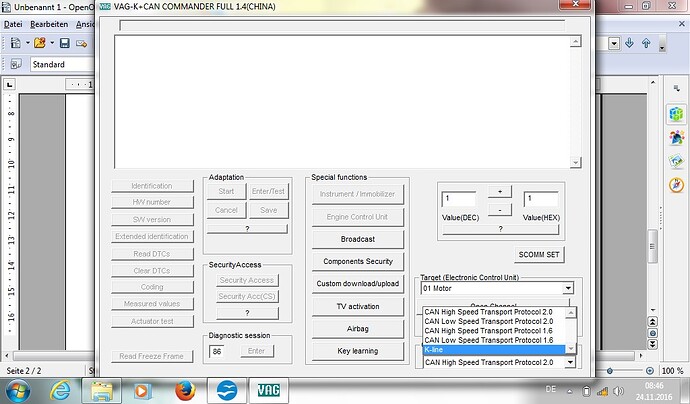The height and width of the screenshot is (404, 690).
Task: Click the question mark button under value fields
Action: [500, 229]
